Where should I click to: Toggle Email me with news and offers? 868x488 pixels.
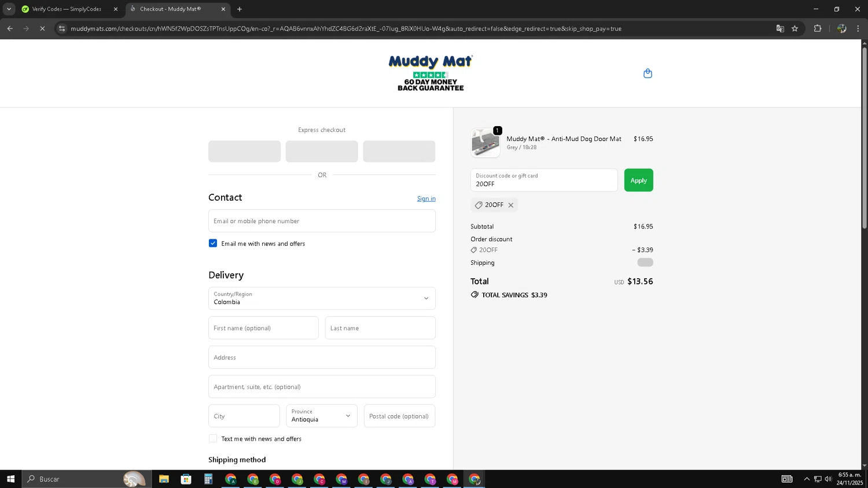pos(213,243)
